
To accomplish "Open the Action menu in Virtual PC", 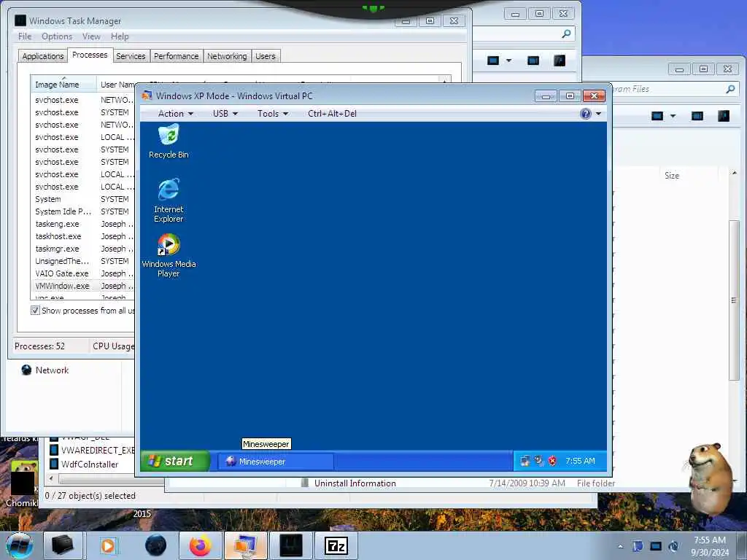I will [175, 113].
